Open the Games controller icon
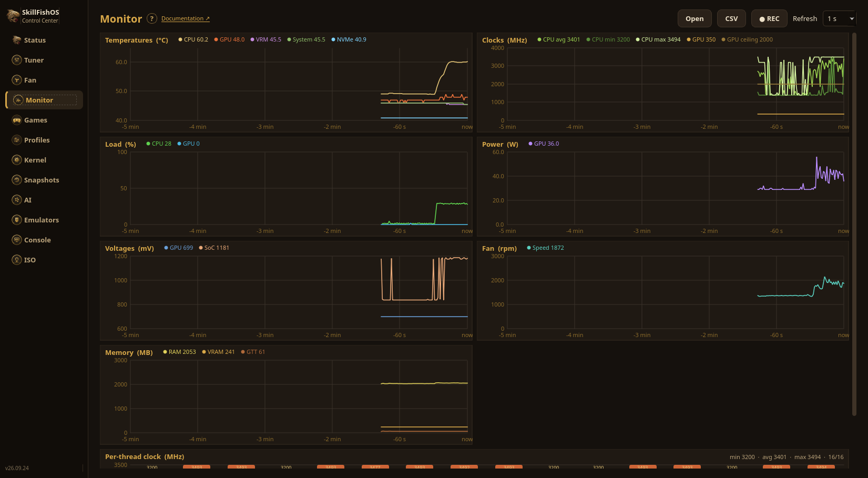This screenshot has height=478, width=868. (17, 120)
